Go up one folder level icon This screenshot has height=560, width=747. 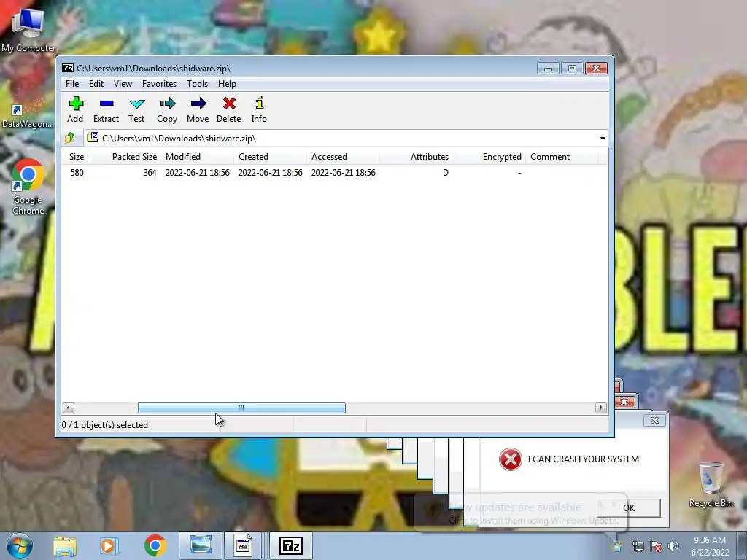(70, 138)
